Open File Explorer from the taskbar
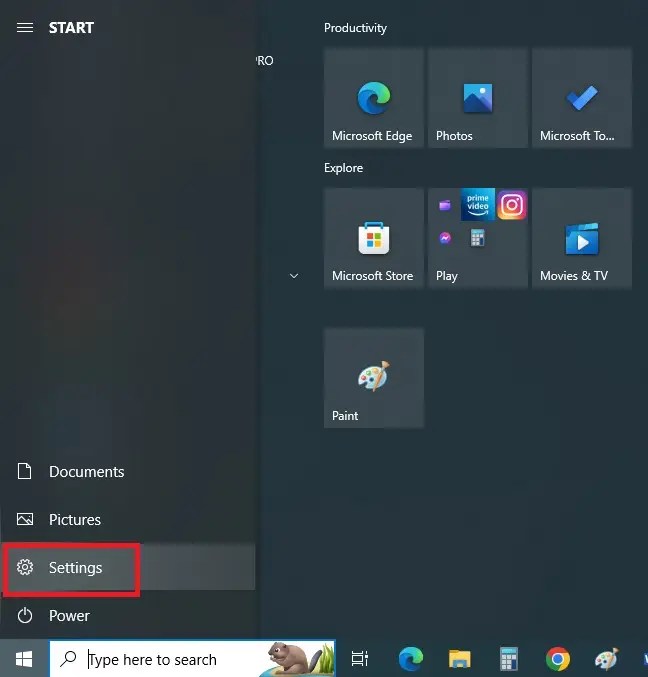Viewport: 648px width, 677px height. (x=459, y=659)
